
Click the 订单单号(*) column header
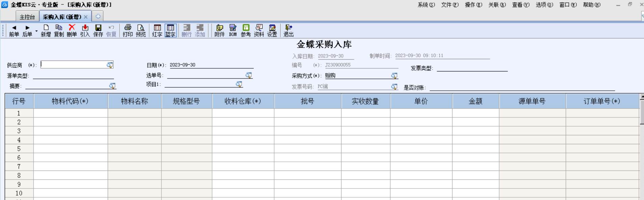[x=602, y=101]
